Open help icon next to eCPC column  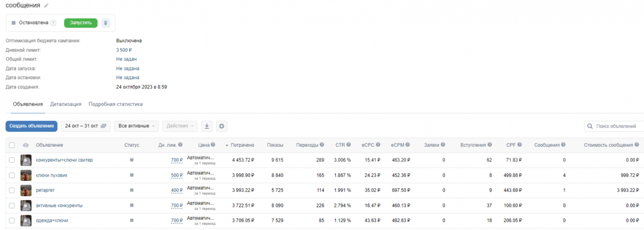pos(378,145)
